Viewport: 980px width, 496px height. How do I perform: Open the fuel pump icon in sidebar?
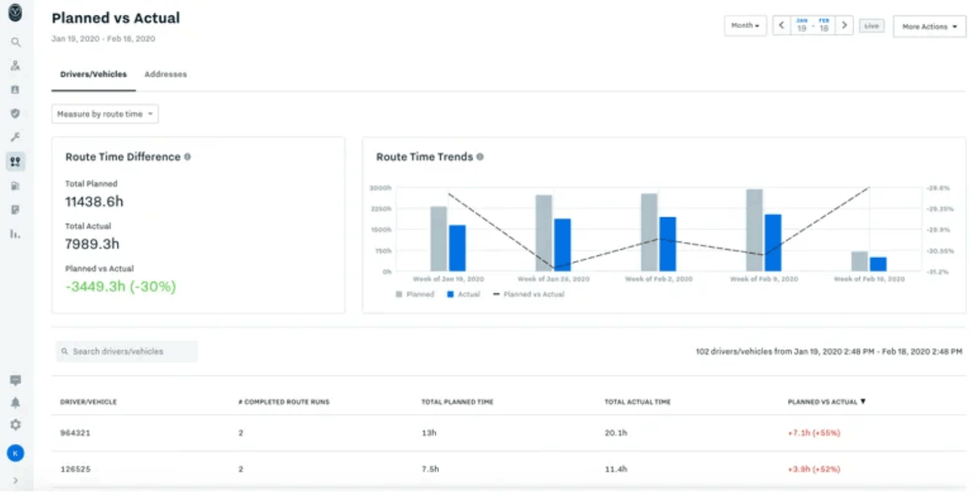16,186
